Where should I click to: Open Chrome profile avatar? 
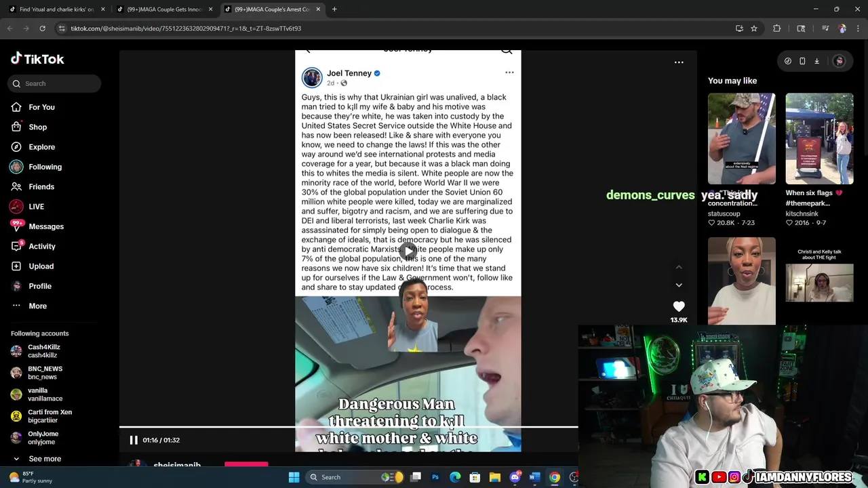[842, 28]
